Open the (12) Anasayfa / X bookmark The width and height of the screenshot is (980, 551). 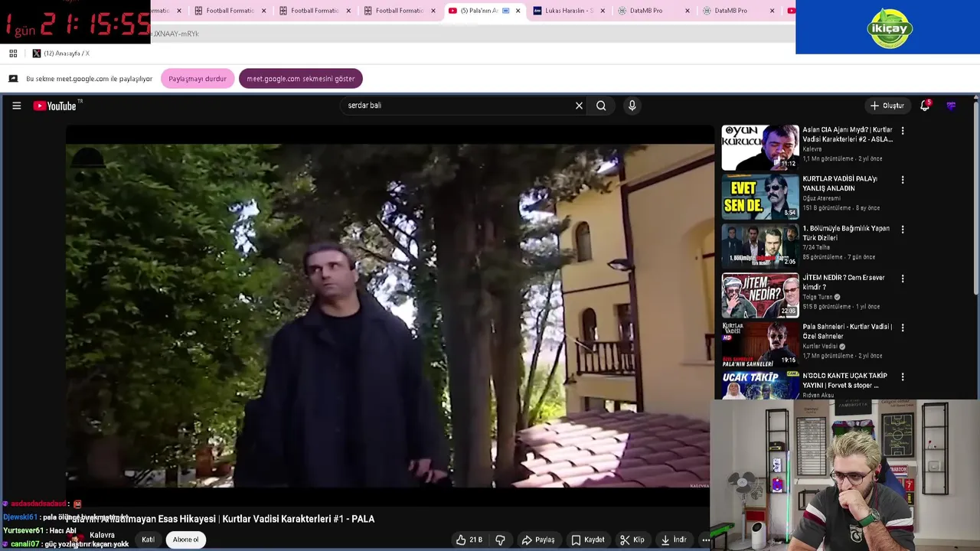click(60, 54)
